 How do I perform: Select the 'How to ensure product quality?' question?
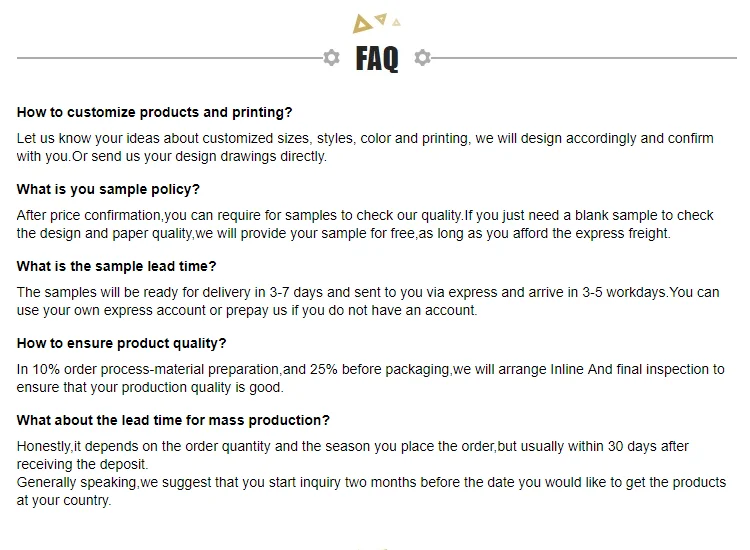pos(121,343)
